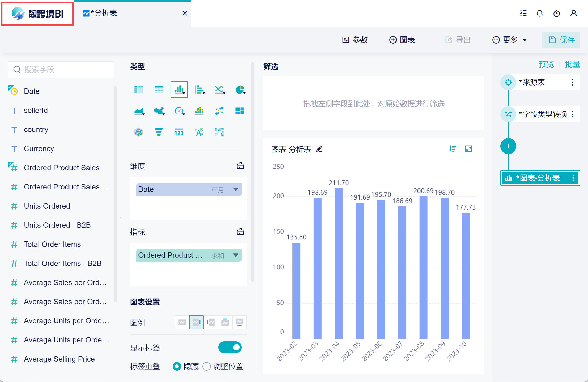Toggle the show labels switch
588x382 pixels.
(x=230, y=347)
